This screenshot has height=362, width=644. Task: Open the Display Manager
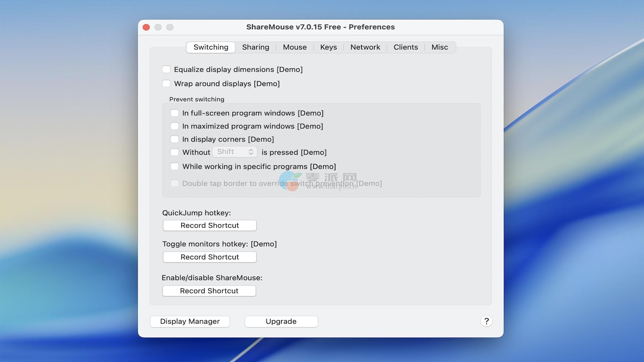(190, 321)
